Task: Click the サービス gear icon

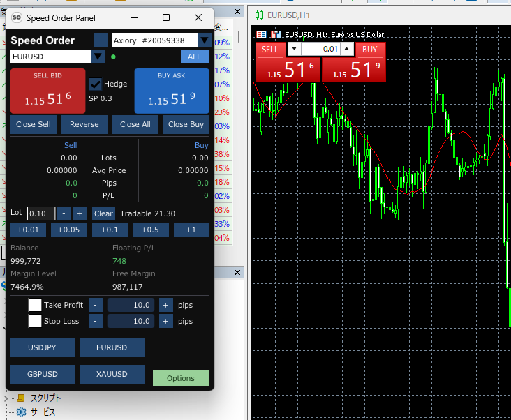Action: (x=21, y=412)
